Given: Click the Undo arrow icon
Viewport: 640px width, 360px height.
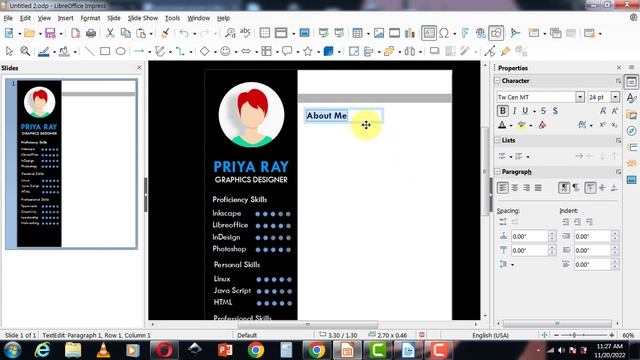Looking at the screenshot, I should [184, 33].
